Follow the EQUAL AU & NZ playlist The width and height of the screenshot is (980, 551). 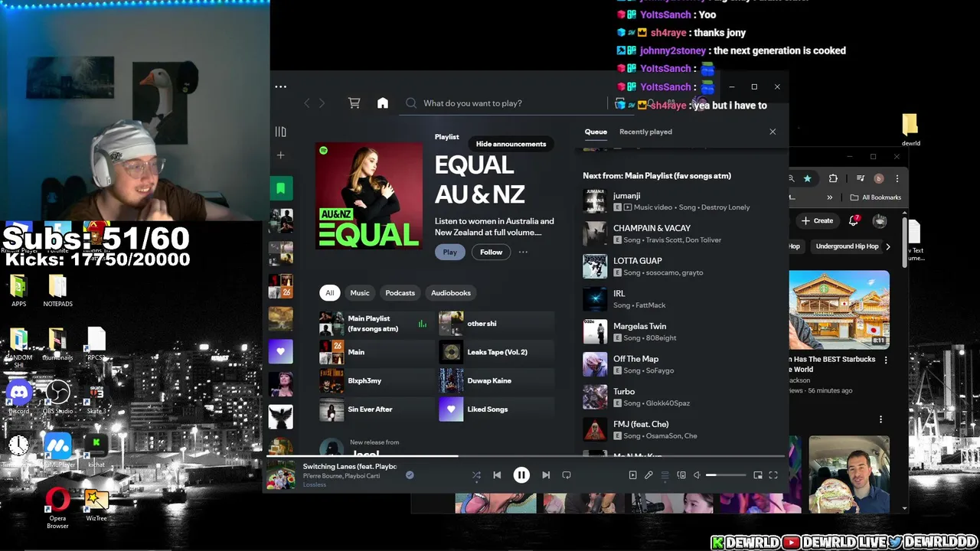tap(491, 252)
